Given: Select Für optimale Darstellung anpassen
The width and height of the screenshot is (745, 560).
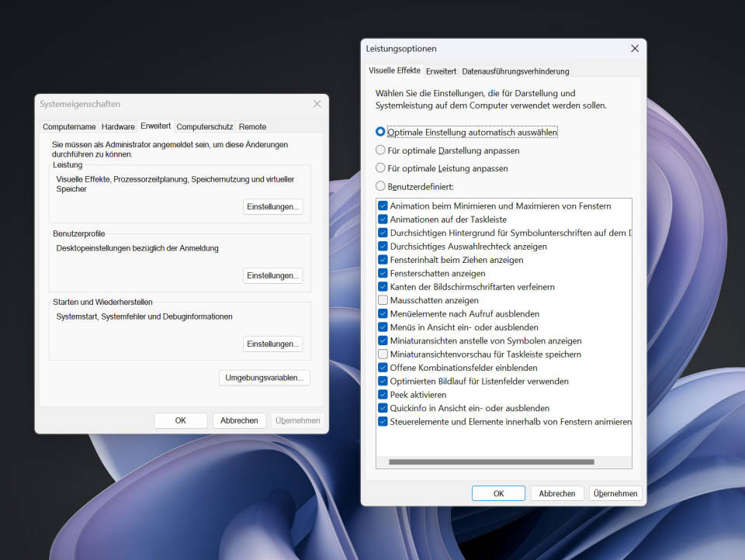Looking at the screenshot, I should tap(380, 150).
